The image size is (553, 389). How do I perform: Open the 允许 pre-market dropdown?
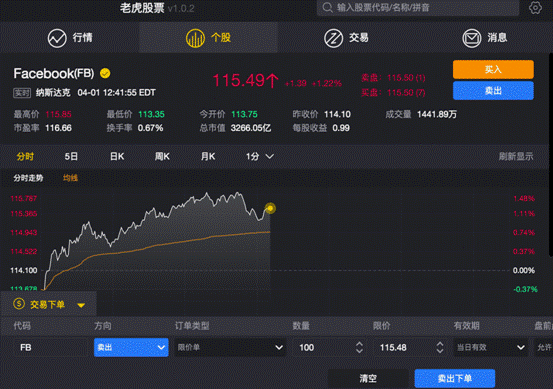pyautogui.click(x=543, y=348)
